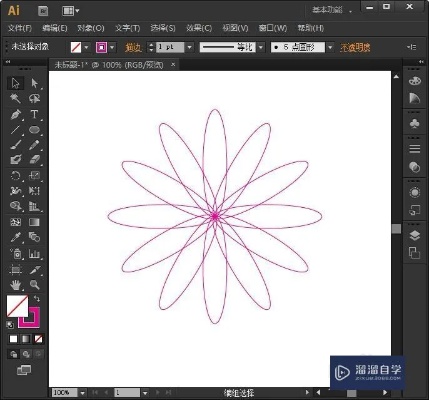Open the 对象(O) menu

[x=91, y=28]
